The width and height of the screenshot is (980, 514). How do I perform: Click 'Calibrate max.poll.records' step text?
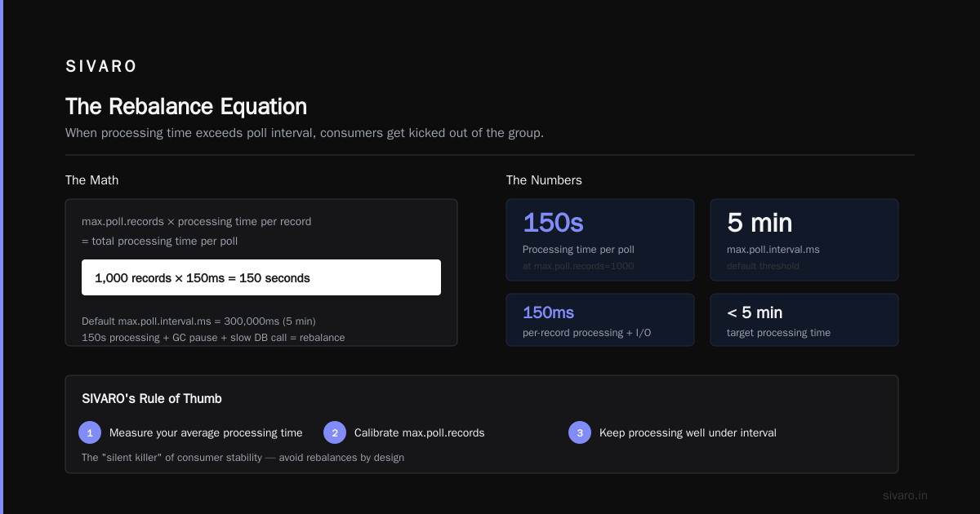coord(420,432)
